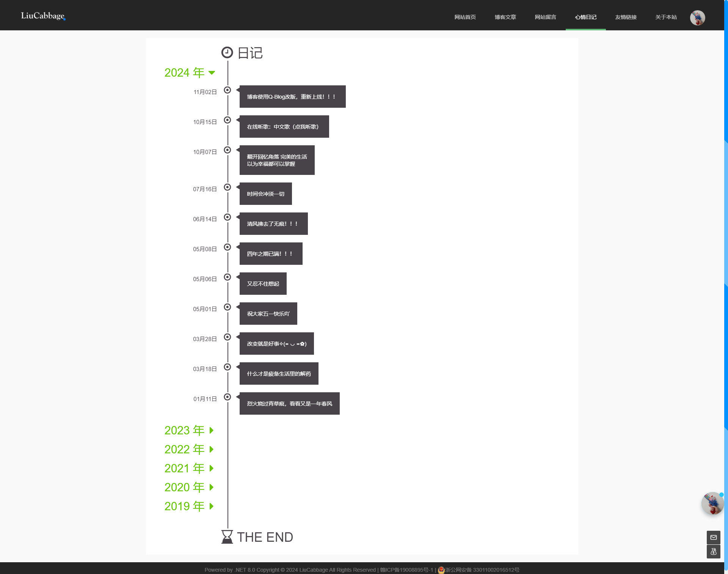Open the 在线听歌 music diary link
Screen dimensions: 728x574
coord(283,127)
